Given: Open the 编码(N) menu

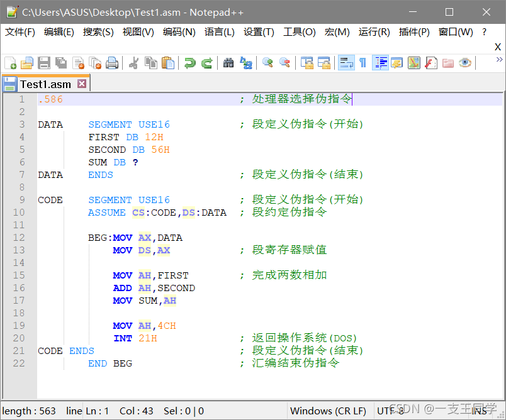Looking at the screenshot, I should click(x=179, y=32).
